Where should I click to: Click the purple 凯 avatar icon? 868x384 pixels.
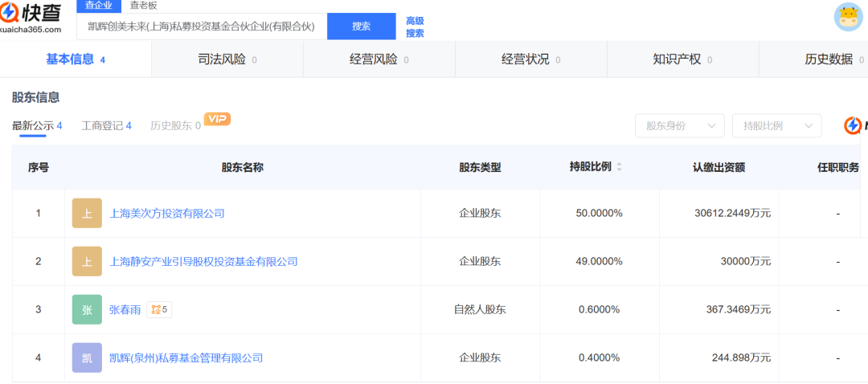tap(87, 357)
